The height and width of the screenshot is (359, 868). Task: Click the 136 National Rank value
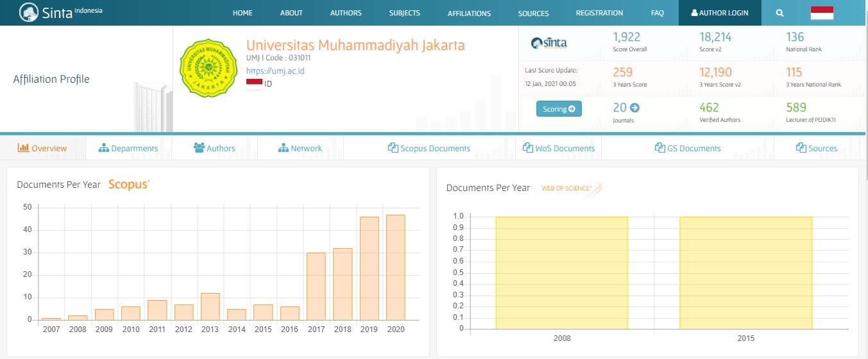[x=795, y=37]
